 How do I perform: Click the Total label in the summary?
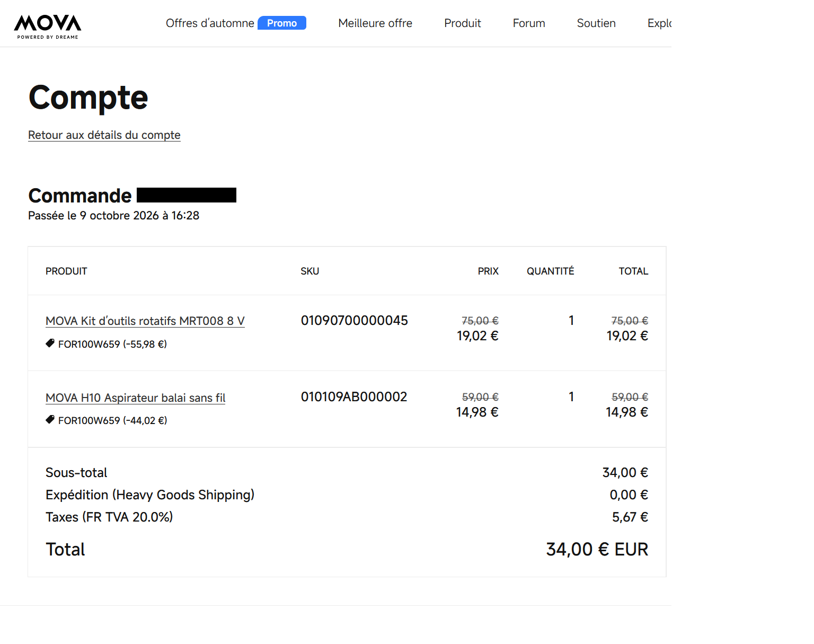65,549
